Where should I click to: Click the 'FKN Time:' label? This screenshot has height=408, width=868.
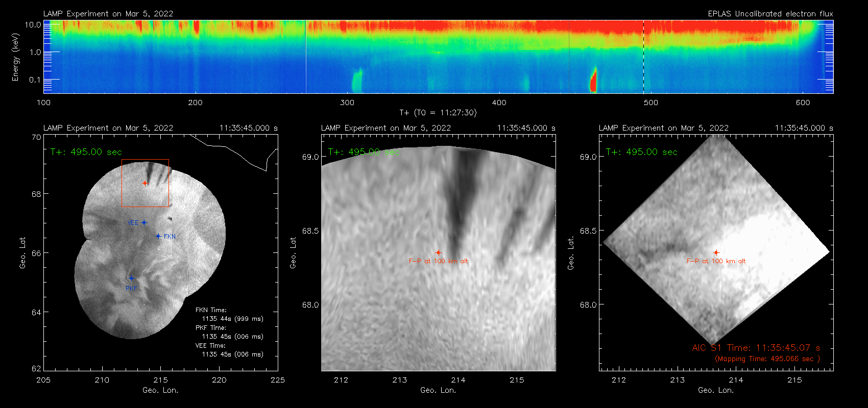point(211,310)
